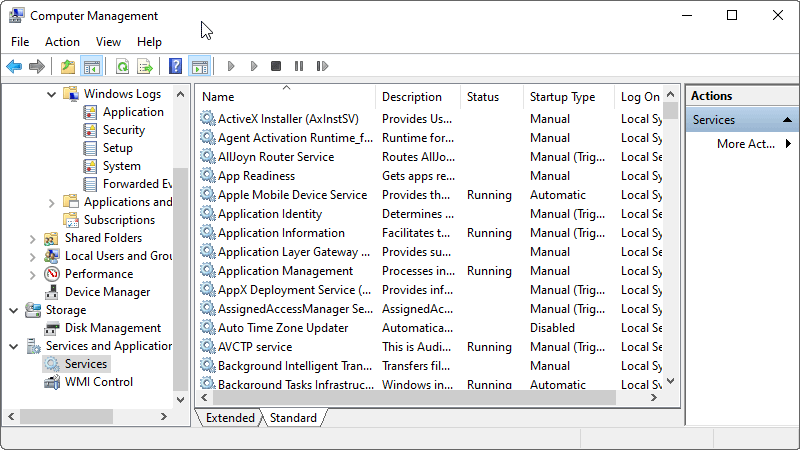Select the Application log icon in tree
800x450 pixels.
(90, 112)
